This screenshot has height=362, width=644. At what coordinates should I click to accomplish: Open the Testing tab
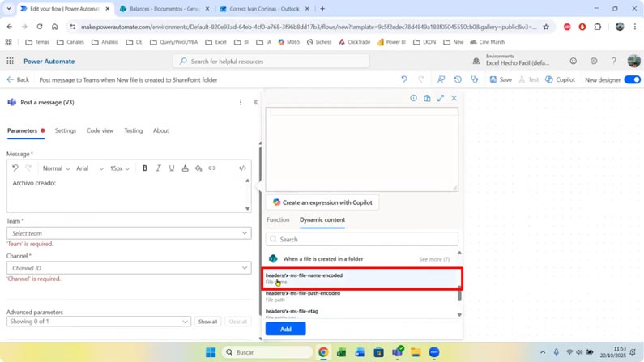133,130
